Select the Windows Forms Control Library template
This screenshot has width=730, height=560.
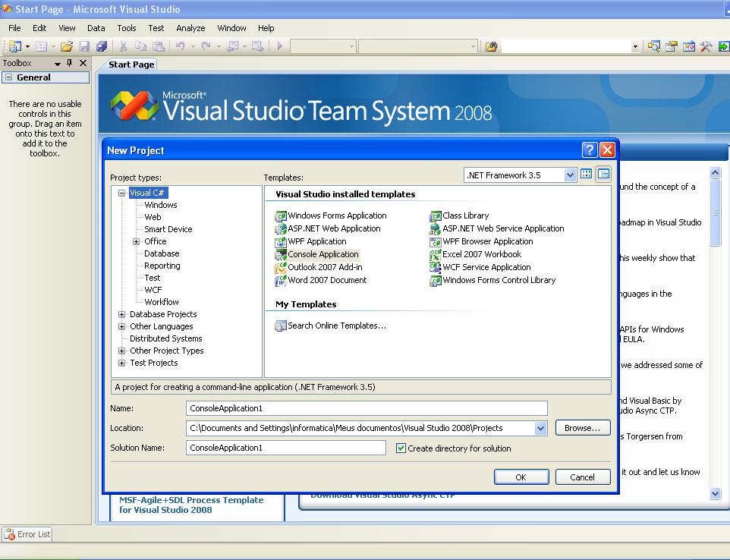[x=492, y=280]
